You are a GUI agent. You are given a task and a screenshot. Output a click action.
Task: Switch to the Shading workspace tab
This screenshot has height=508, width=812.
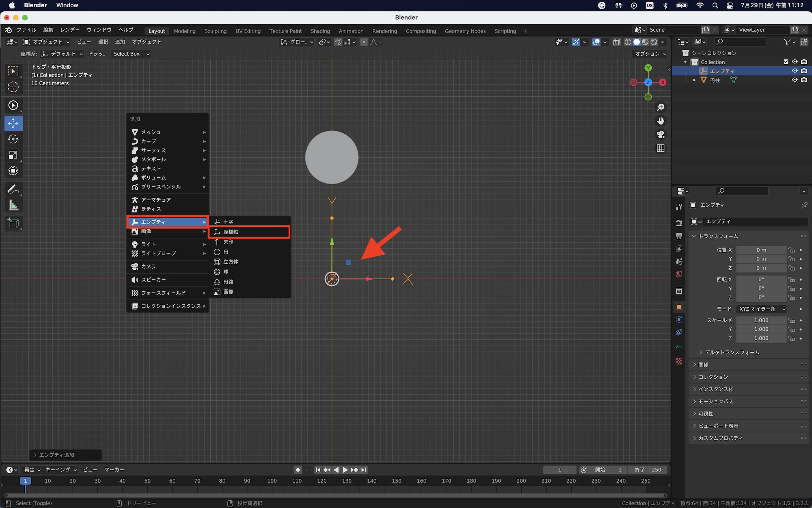click(x=320, y=31)
